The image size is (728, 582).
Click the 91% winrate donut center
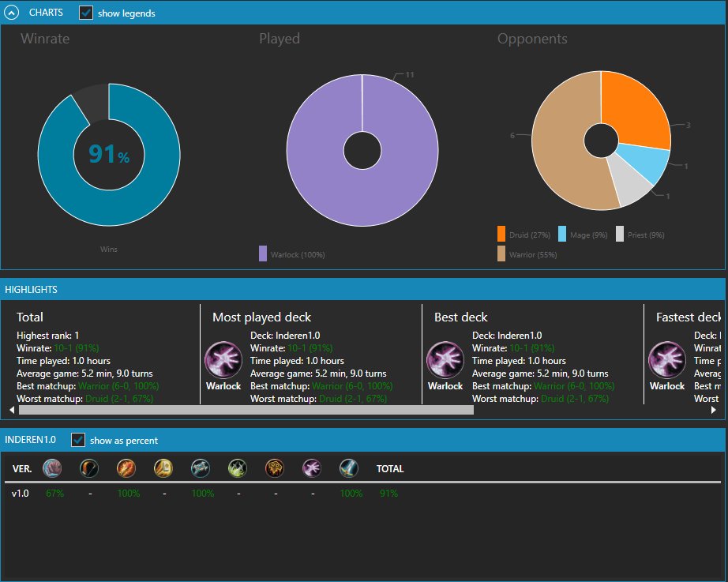[109, 154]
